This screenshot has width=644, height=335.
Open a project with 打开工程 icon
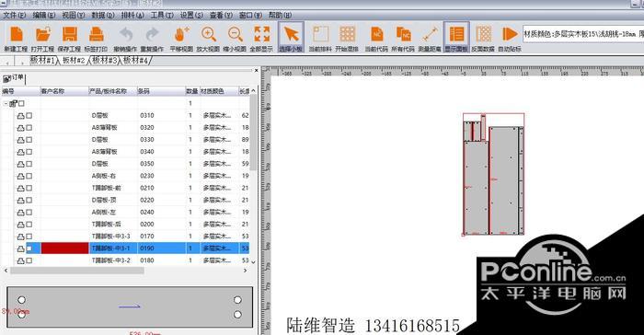42,35
